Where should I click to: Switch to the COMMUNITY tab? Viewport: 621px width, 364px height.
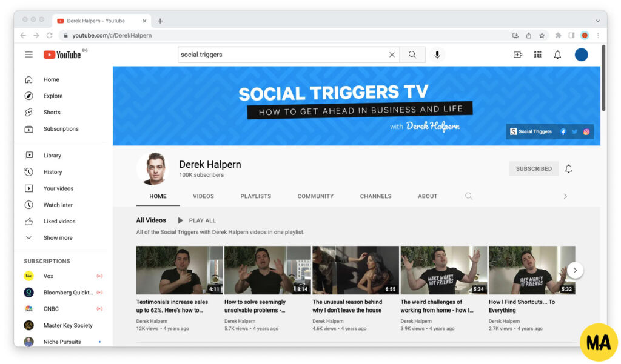315,196
